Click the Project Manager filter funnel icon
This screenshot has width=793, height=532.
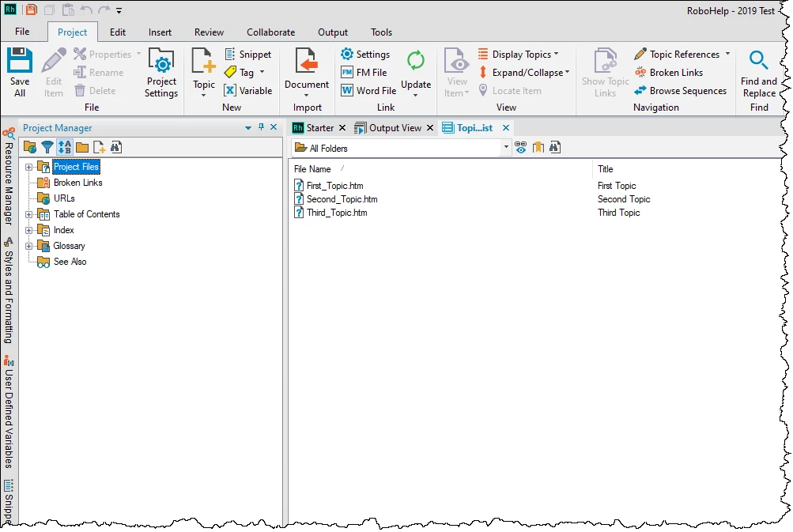pyautogui.click(x=47, y=147)
